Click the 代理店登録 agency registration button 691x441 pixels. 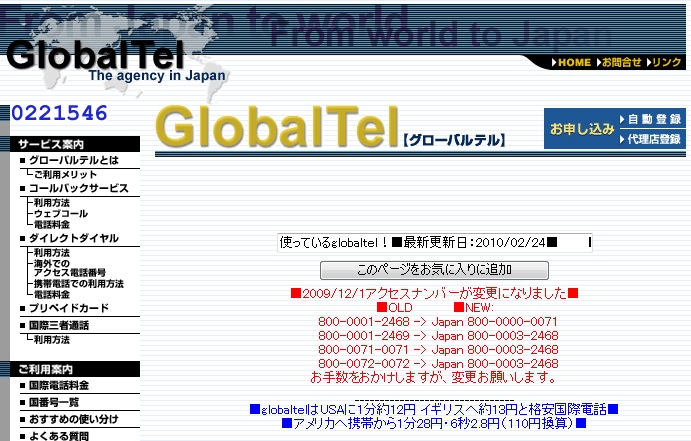click(650, 139)
